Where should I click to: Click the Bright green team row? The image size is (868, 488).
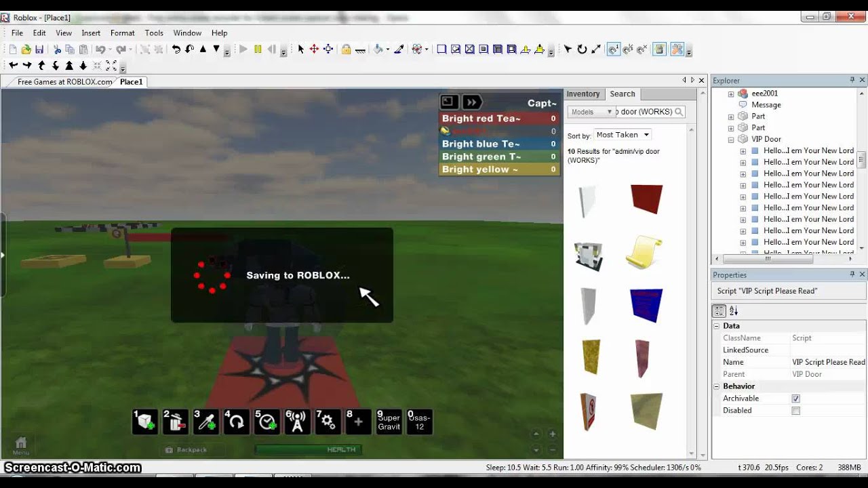[500, 157]
